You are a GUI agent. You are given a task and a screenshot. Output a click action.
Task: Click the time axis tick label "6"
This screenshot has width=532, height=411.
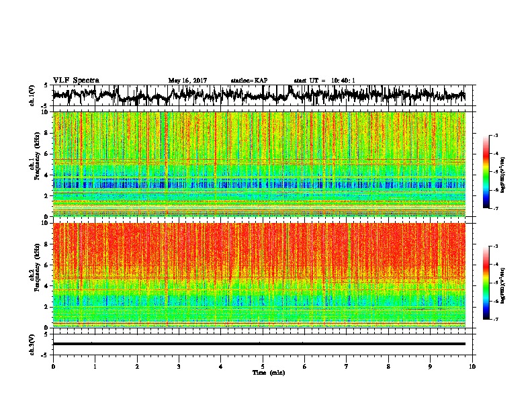pos(305,367)
